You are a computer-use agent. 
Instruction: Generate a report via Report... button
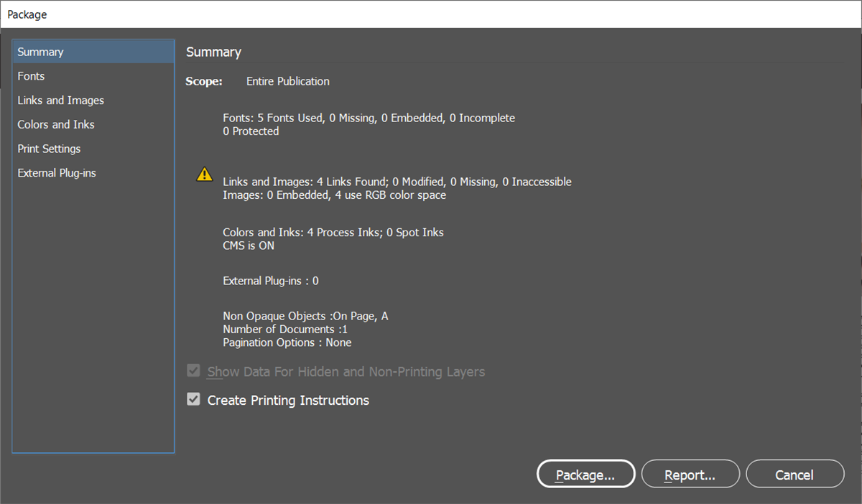click(690, 474)
